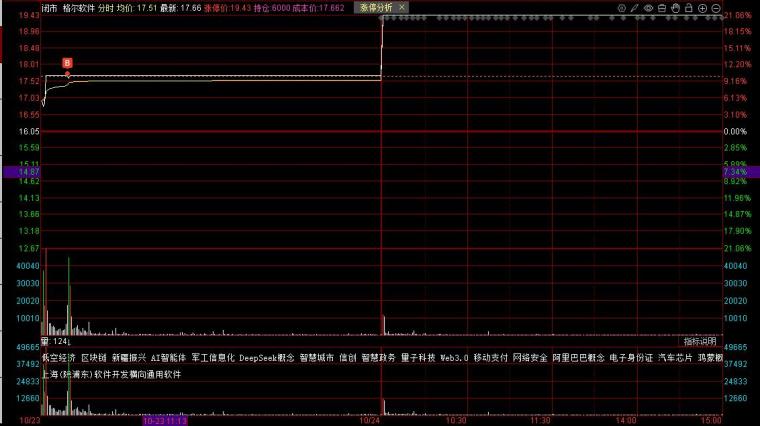Click the purple 10-23 11:13 time marker
This screenshot has height=426, width=760.
point(167,421)
